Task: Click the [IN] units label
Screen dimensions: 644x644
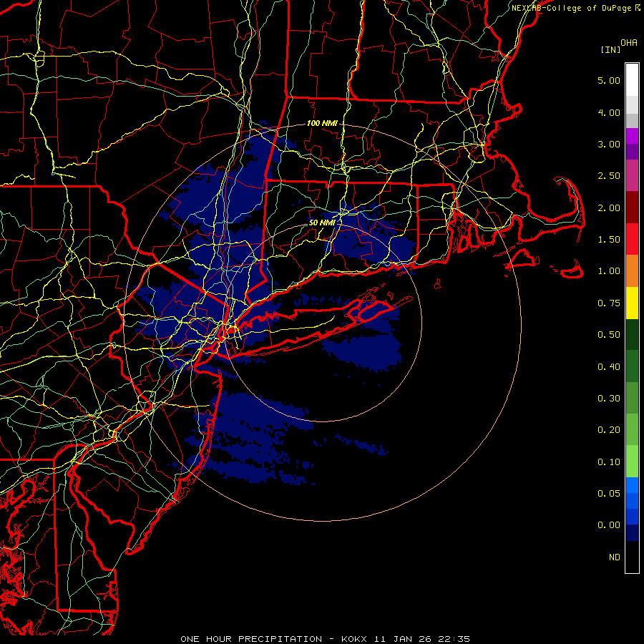Action: [611, 49]
